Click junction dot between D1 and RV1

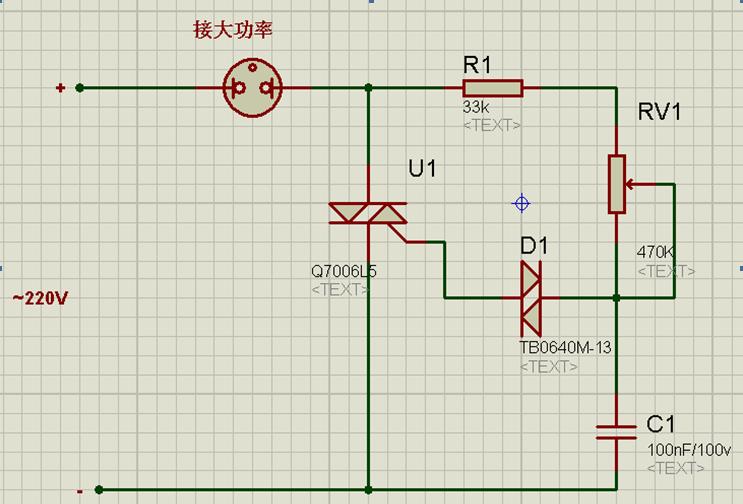pyautogui.click(x=616, y=298)
